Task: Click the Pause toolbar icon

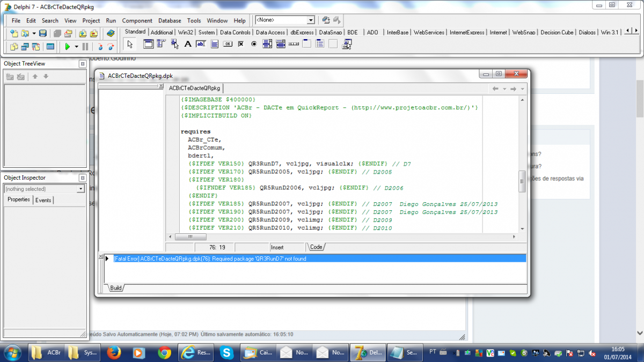Action: coord(85,47)
